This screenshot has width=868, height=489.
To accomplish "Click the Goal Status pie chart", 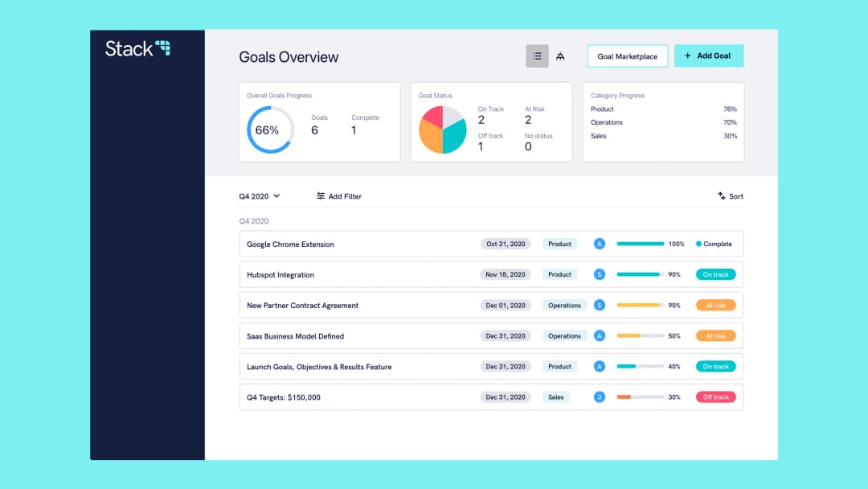I will click(x=442, y=129).
